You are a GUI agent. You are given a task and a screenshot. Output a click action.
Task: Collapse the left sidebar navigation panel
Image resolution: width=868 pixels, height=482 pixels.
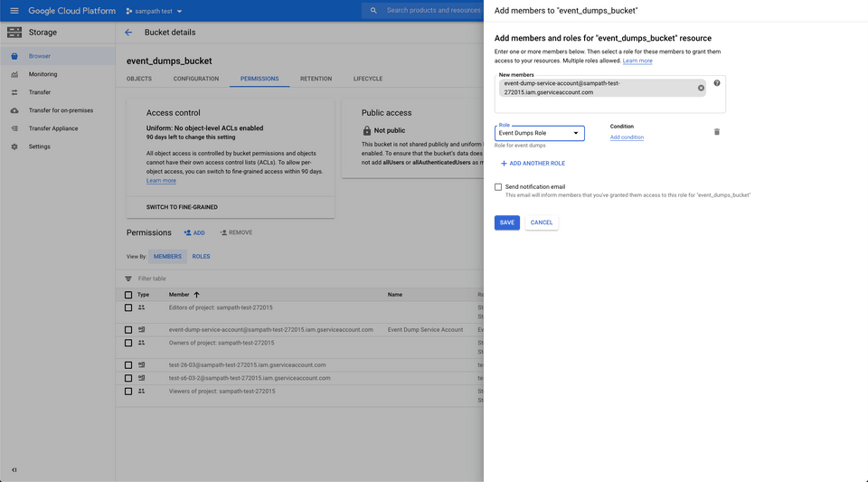point(14,469)
